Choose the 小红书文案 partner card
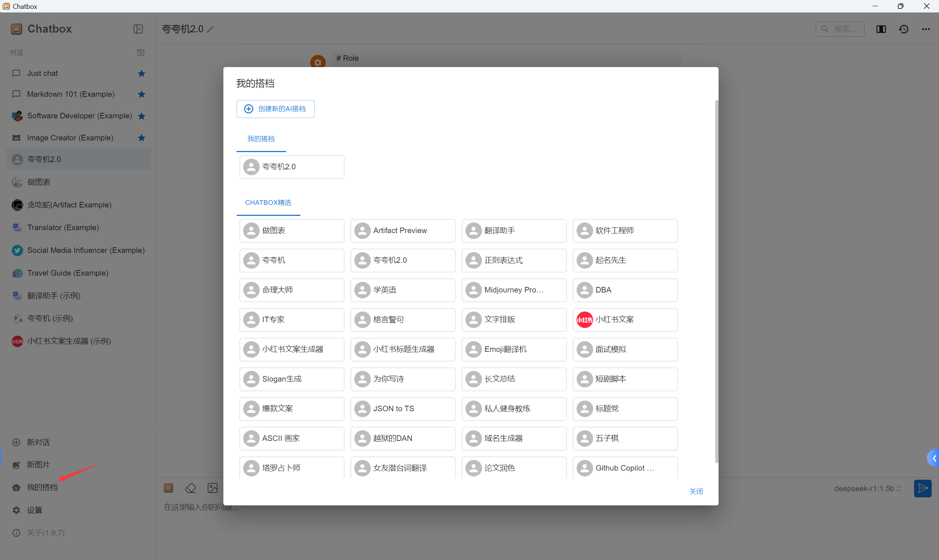939x560 pixels. pos(625,320)
